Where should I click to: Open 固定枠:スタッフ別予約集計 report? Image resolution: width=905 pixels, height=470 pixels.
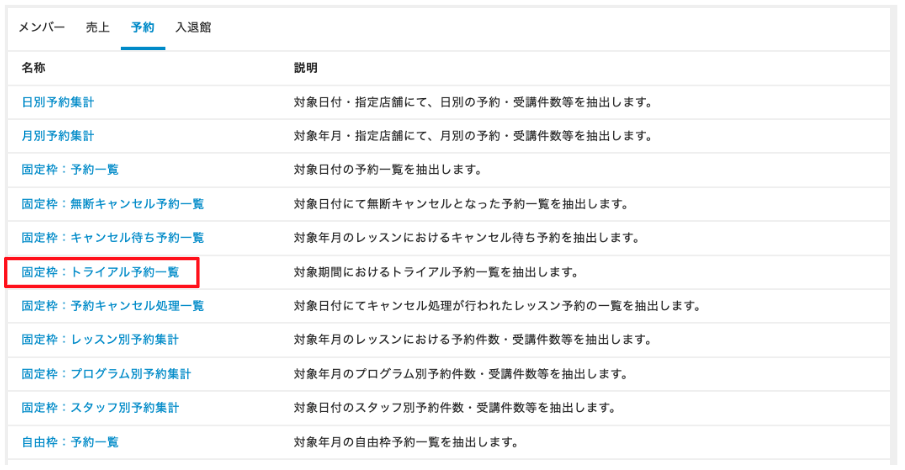(100, 408)
